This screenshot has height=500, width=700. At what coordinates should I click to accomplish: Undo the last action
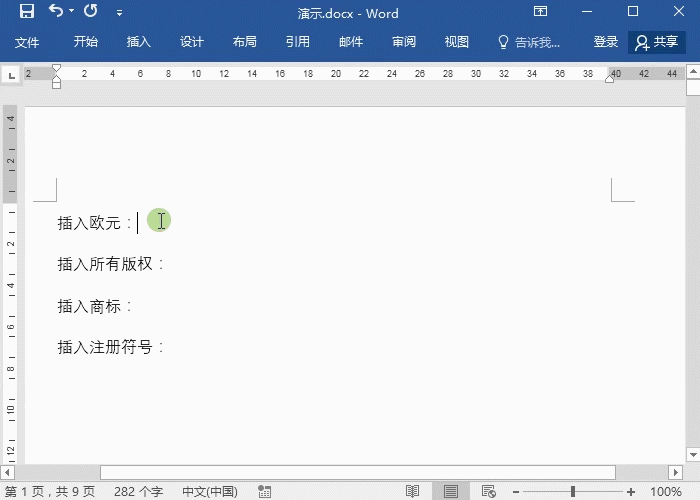[x=56, y=11]
